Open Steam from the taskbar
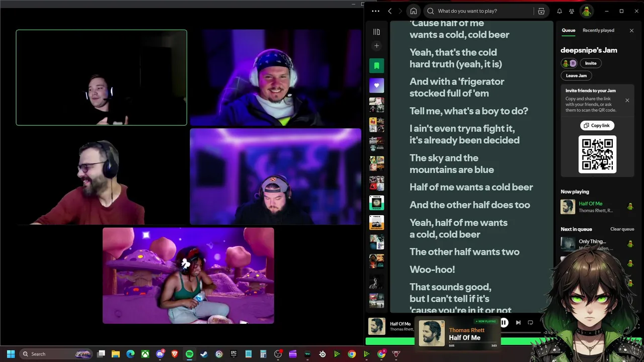 tap(204, 354)
